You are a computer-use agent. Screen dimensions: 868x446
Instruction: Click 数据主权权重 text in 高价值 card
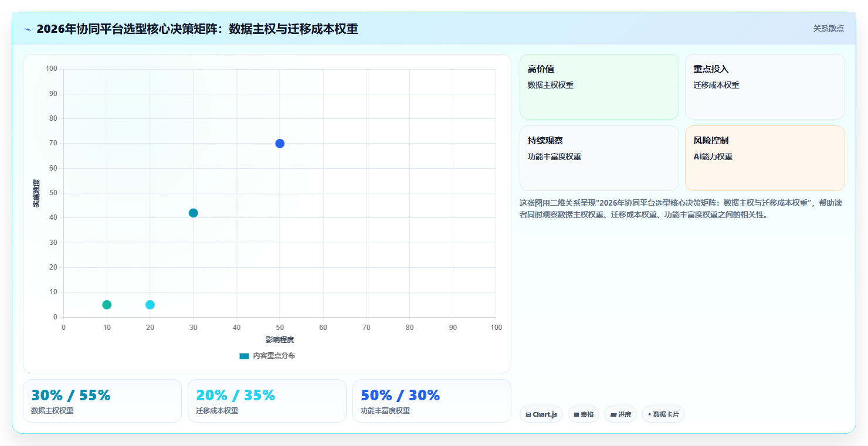[x=551, y=85]
